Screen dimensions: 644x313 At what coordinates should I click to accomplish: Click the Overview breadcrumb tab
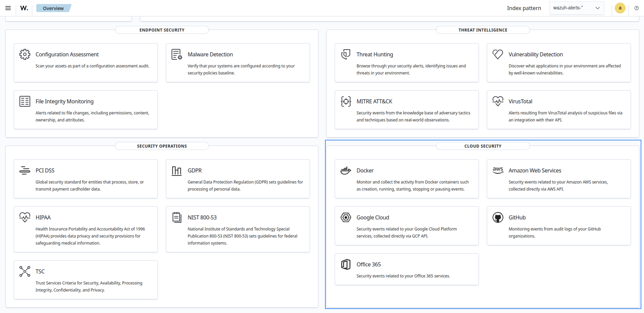[x=53, y=8]
